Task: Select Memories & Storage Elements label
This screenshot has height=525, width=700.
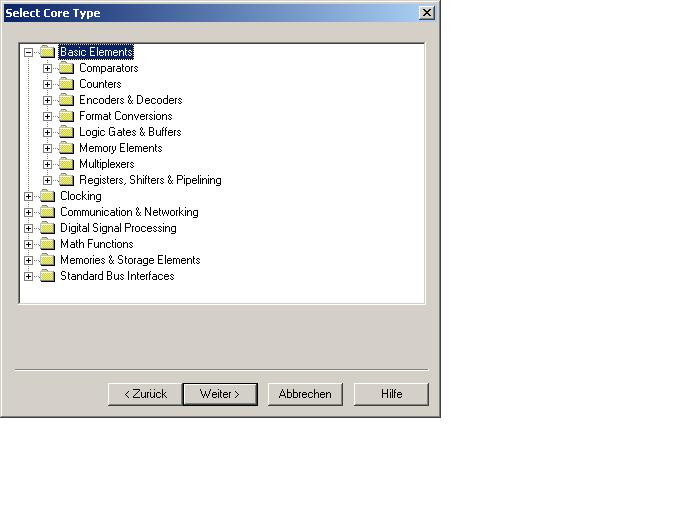Action: pos(130,260)
